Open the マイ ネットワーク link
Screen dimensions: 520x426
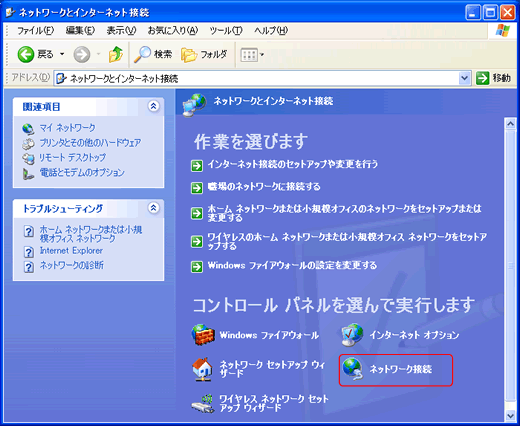point(67,128)
